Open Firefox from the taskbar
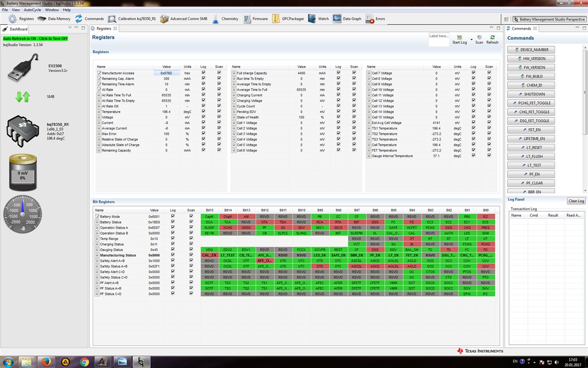Screen dimensions: 588x368 [x=46, y=362]
